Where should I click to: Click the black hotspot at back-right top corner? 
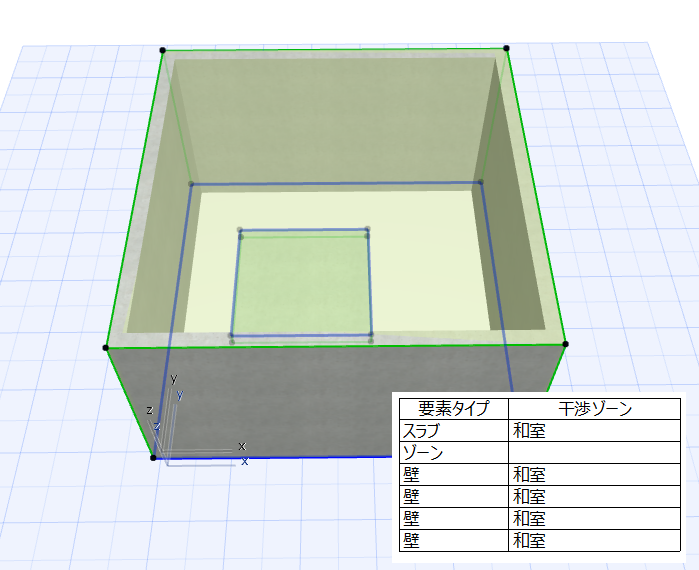(x=506, y=48)
